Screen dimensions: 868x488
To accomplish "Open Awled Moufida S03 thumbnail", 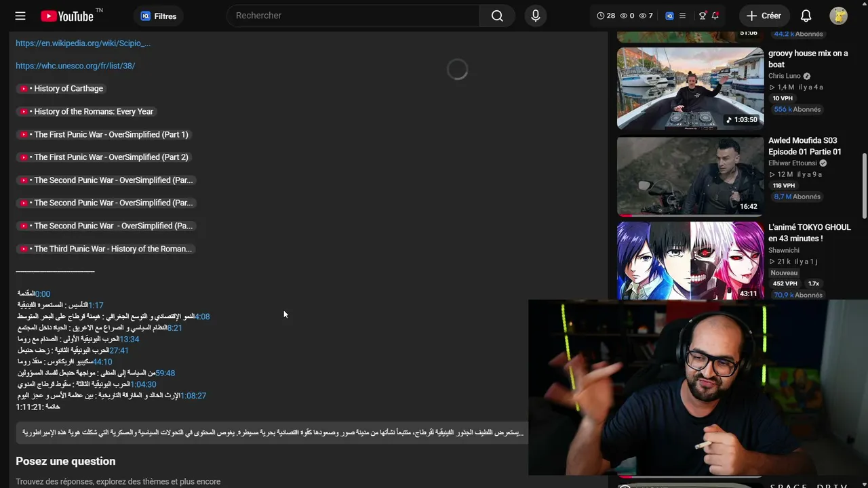I will pos(690,176).
